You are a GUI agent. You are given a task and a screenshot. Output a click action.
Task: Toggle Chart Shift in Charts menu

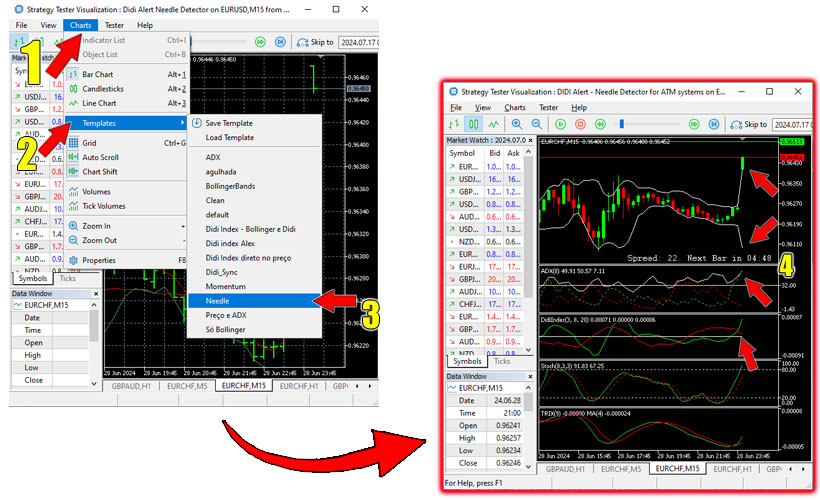tap(126, 172)
